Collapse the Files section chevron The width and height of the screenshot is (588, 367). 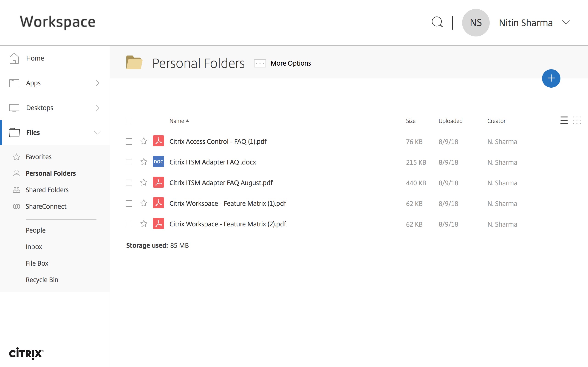[97, 133]
